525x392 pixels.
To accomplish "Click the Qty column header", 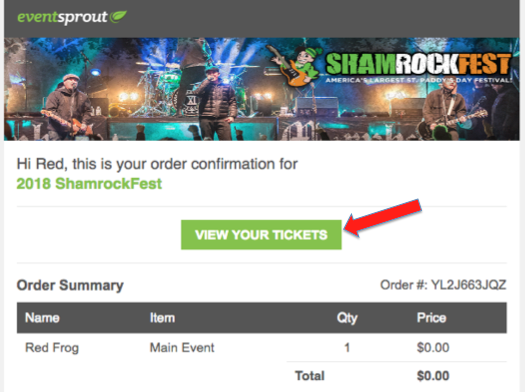I will [347, 318].
